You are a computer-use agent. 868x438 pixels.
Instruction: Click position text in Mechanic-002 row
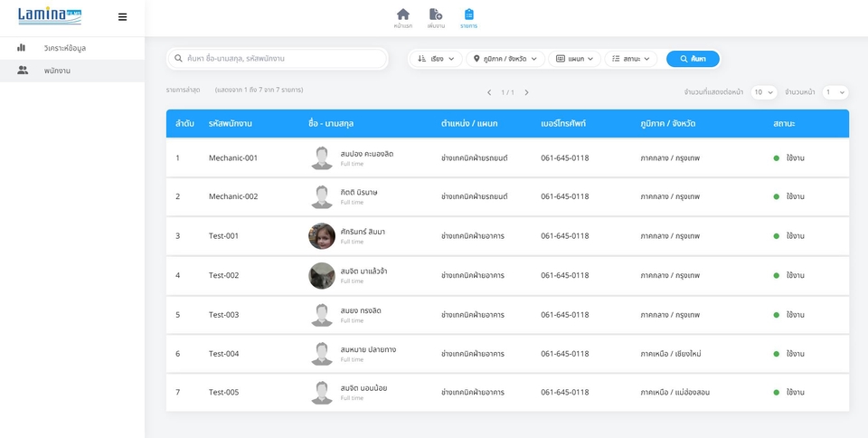[x=475, y=196]
